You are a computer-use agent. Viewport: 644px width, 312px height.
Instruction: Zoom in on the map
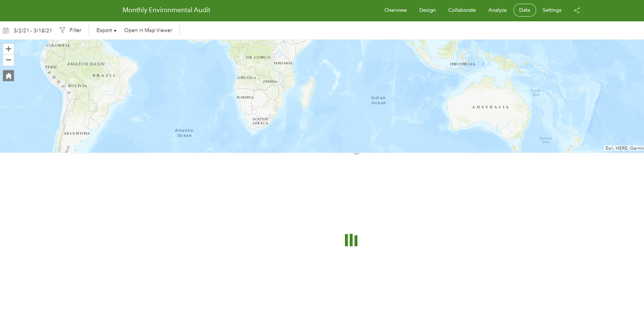pos(8,49)
